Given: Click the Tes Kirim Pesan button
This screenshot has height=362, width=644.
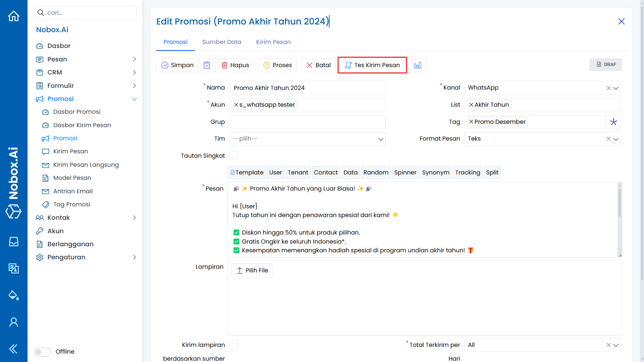Looking at the screenshot, I should 372,65.
